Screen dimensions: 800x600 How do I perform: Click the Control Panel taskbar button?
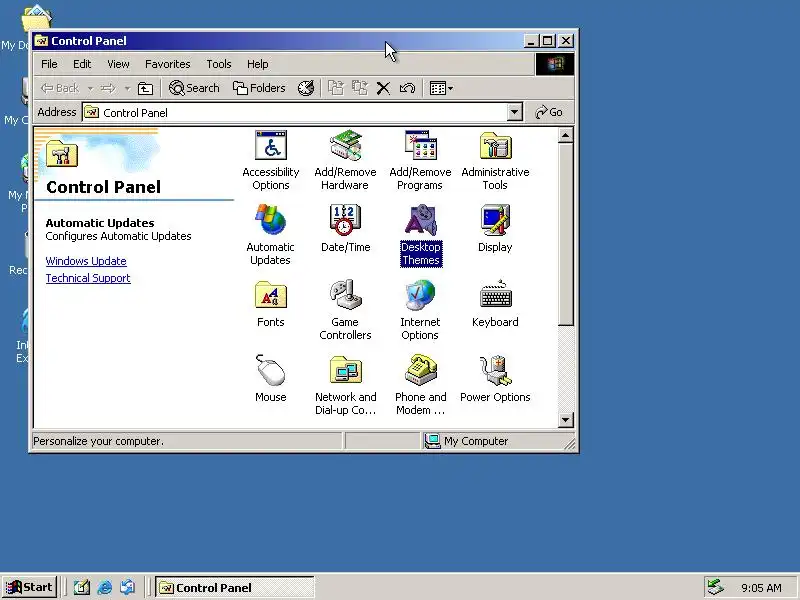coord(235,588)
